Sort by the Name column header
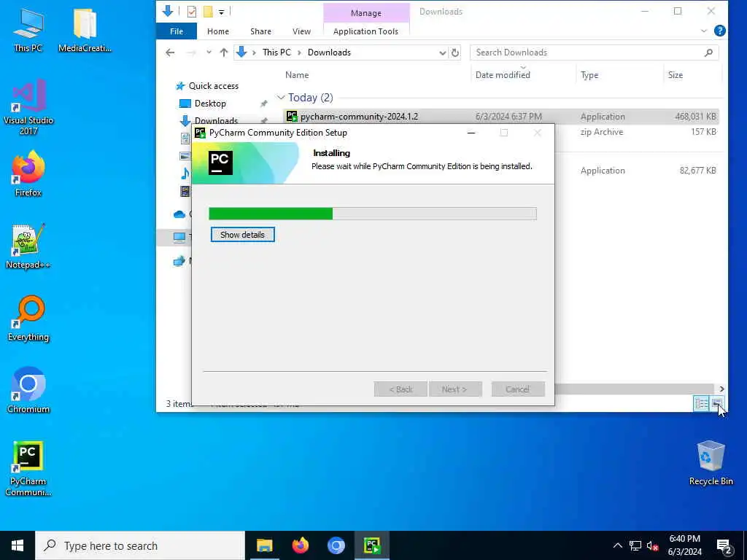This screenshot has width=747, height=560. (297, 75)
